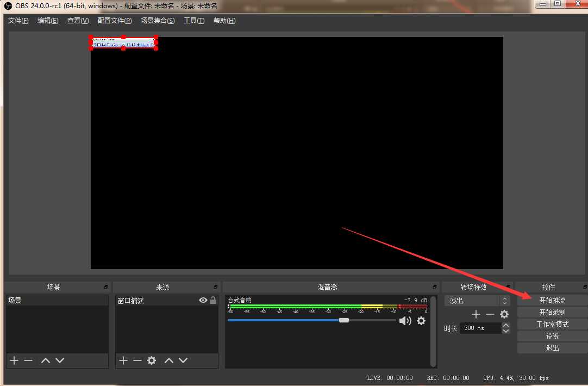Mute 台式音响 with the speaker icon
Screen dimensions: 588x386
point(405,321)
